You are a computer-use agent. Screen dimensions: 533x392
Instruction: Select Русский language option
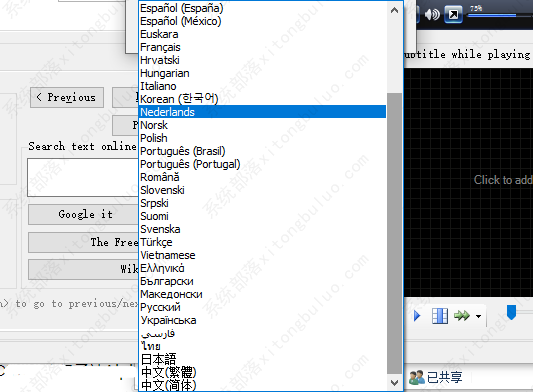(262, 307)
